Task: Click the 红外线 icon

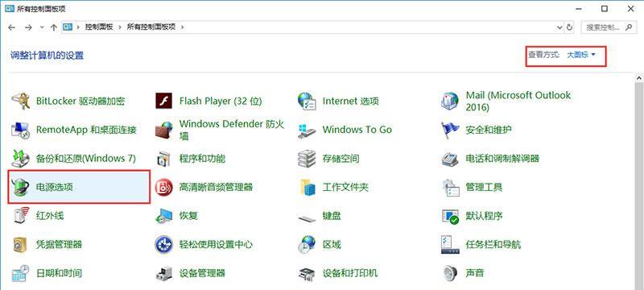Action: click(x=21, y=216)
